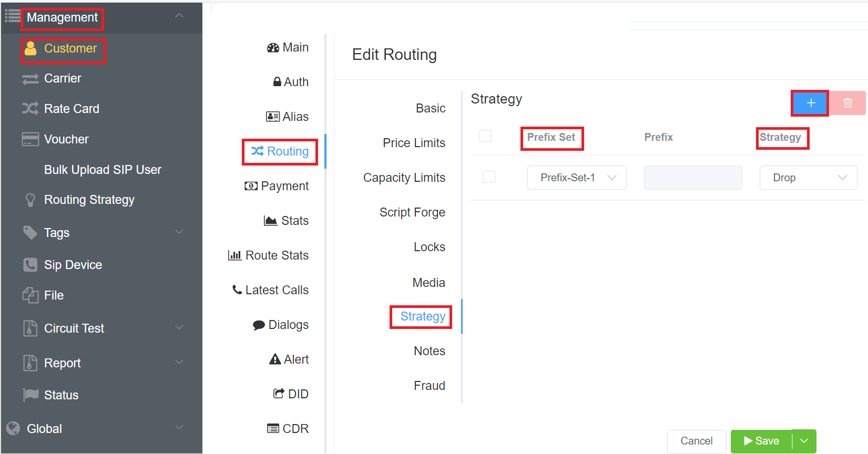
Task: Click the Routing Strategy lightbulb icon
Action: pos(30,200)
